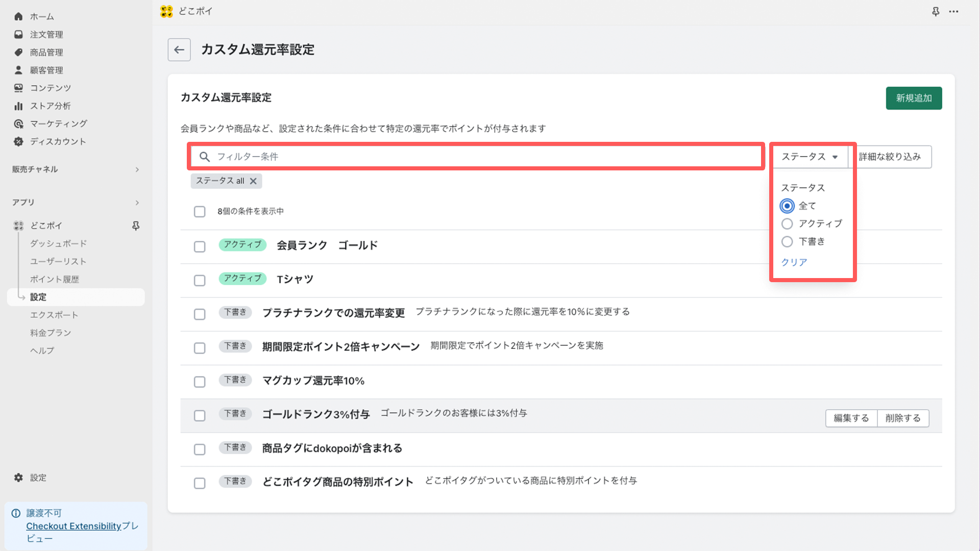The height and width of the screenshot is (551, 980).
Task: Click the アクティブ badge on Tシャツ row
Action: coord(242,278)
